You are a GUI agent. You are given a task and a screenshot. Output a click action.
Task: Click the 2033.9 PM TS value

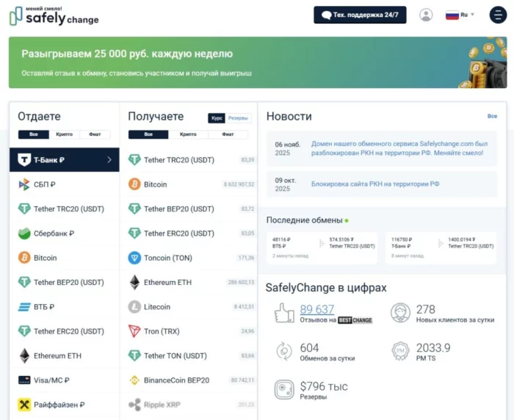coord(433,347)
